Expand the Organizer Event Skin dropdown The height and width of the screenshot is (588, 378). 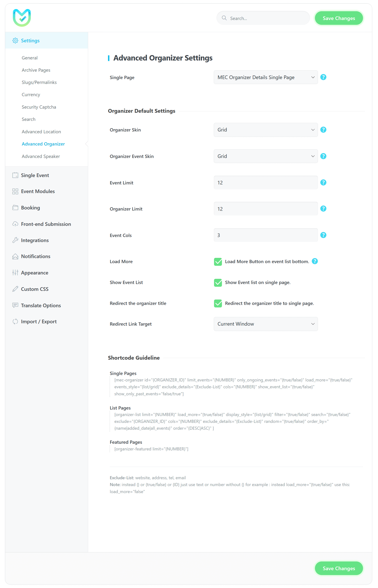pos(266,156)
